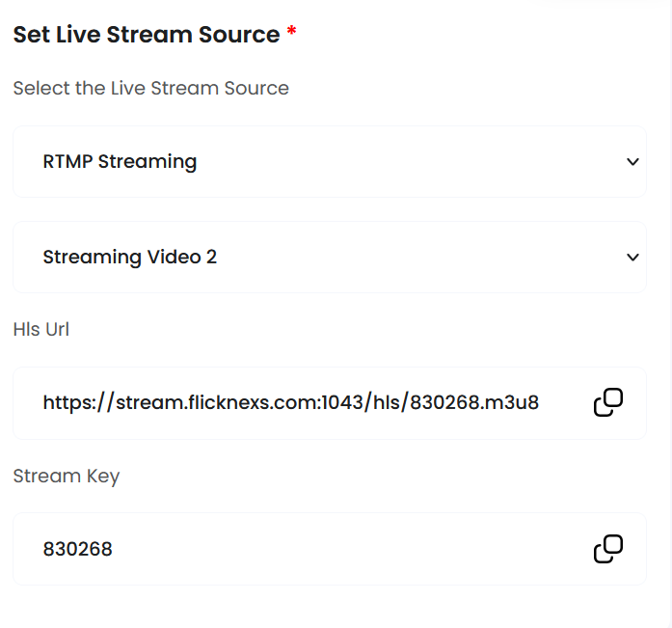The width and height of the screenshot is (672, 628).
Task: Click the word "Source" in the bold heading
Action: point(235,35)
